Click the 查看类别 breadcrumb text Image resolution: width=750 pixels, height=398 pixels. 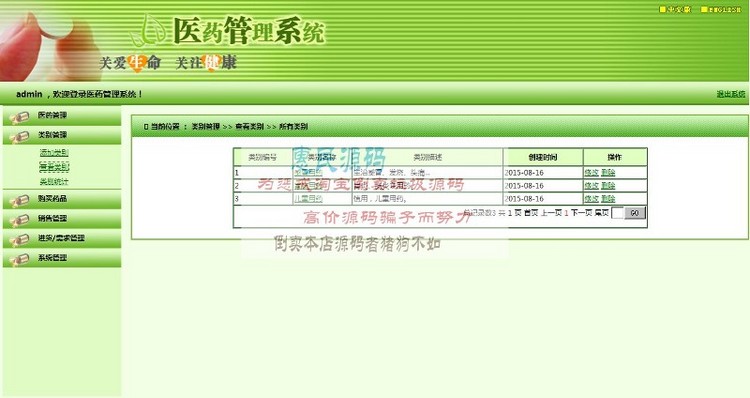tap(249, 127)
